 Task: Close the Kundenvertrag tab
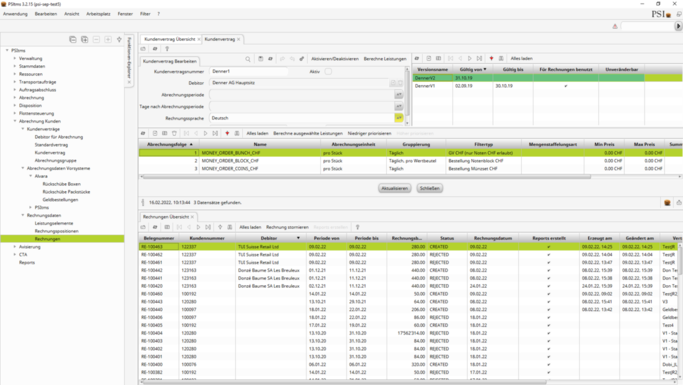pyautogui.click(x=238, y=39)
